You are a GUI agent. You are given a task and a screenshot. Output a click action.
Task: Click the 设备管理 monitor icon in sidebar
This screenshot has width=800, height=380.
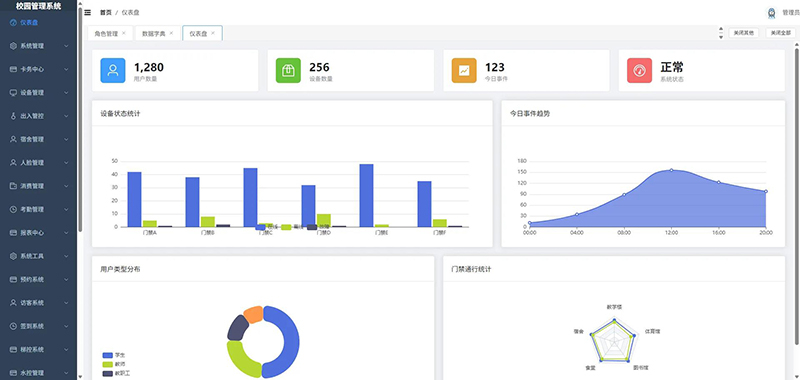[x=13, y=93]
